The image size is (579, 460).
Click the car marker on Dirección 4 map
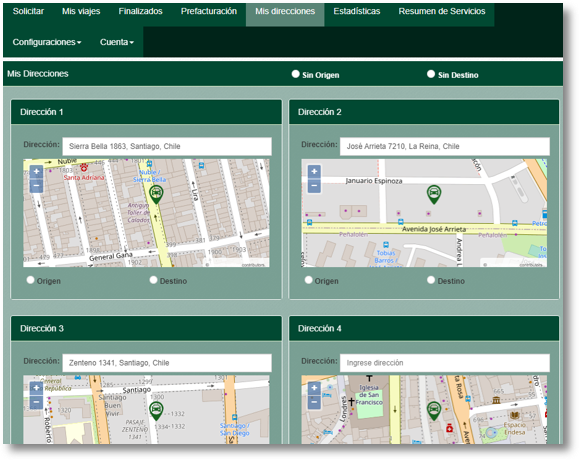coord(434,411)
